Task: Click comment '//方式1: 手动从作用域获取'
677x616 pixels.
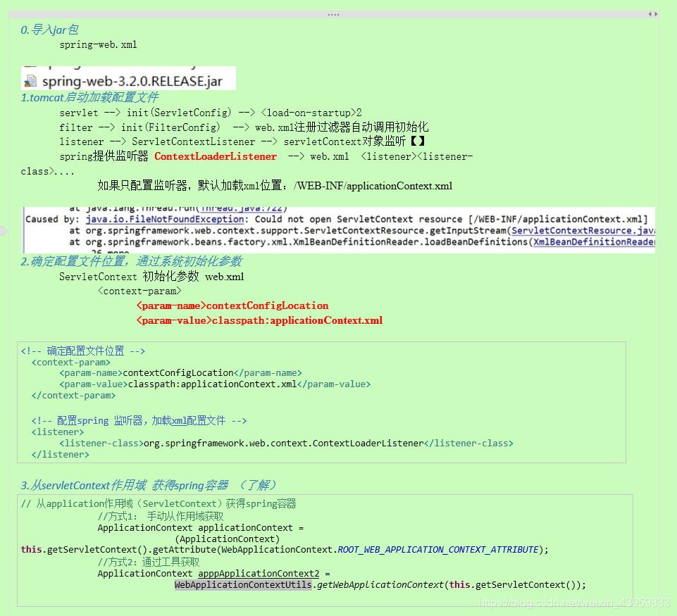Action: pyautogui.click(x=161, y=516)
